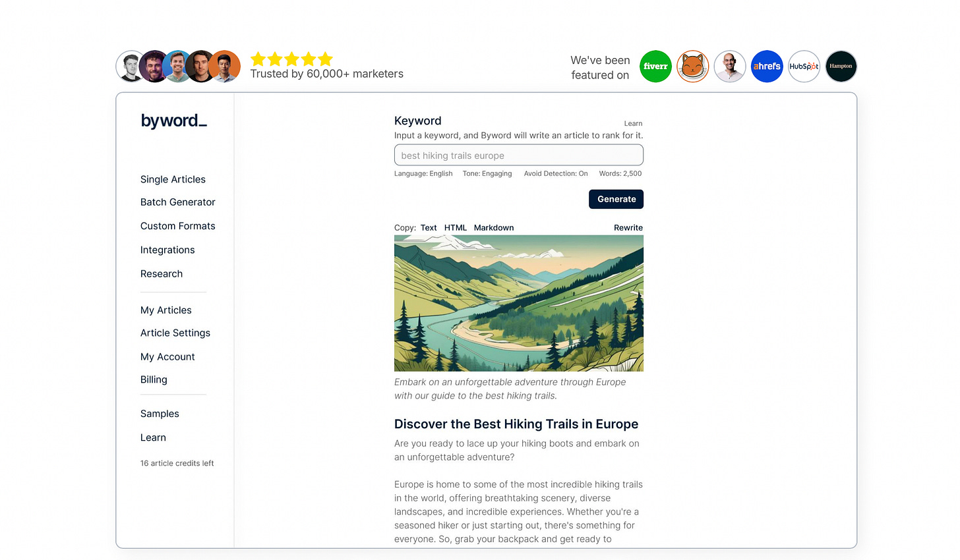The image size is (960, 560).
Task: Toggle Avoid Detection: On setting
Action: (x=556, y=174)
